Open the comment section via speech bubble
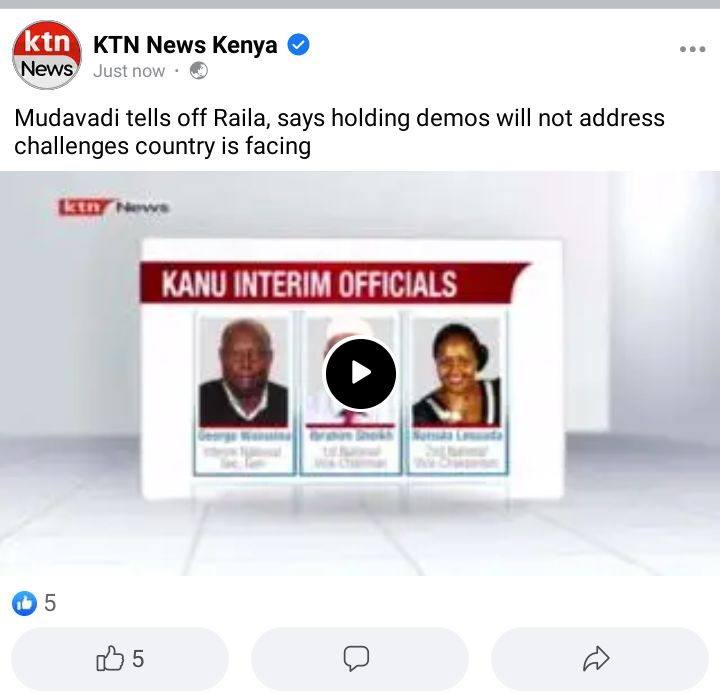Image resolution: width=720 pixels, height=700 pixels. click(360, 659)
